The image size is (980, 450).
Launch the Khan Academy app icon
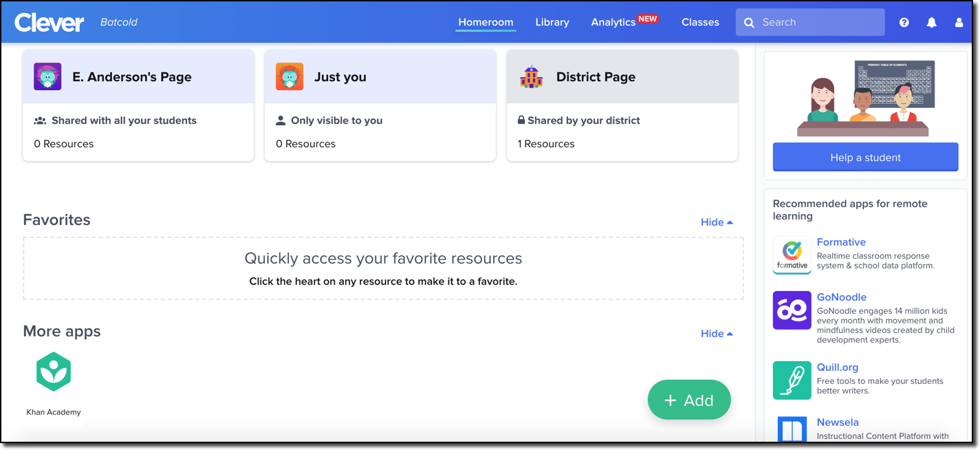coord(54,372)
